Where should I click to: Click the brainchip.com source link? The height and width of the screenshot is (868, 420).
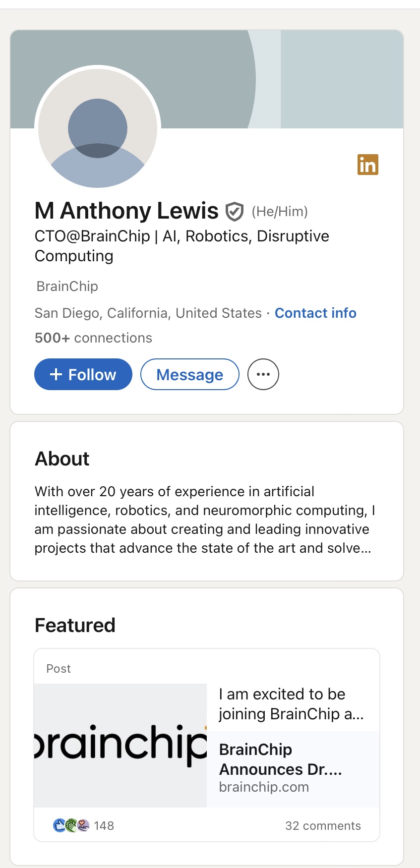[264, 787]
